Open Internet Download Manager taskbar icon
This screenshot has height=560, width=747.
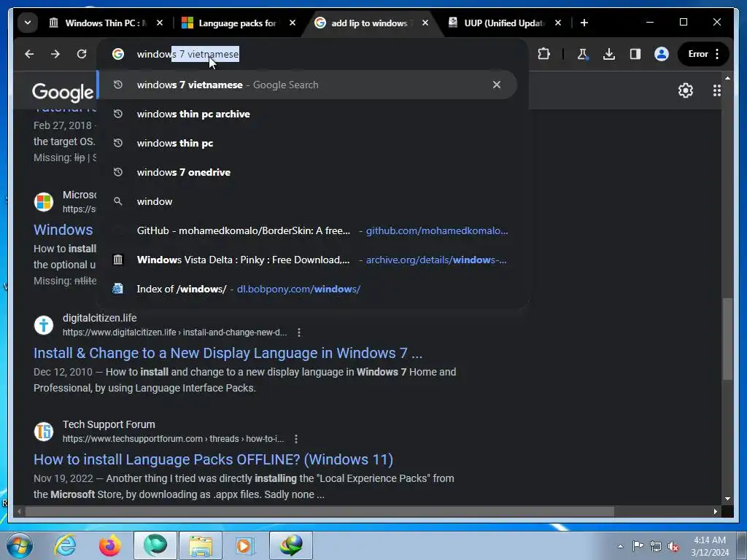(291, 545)
